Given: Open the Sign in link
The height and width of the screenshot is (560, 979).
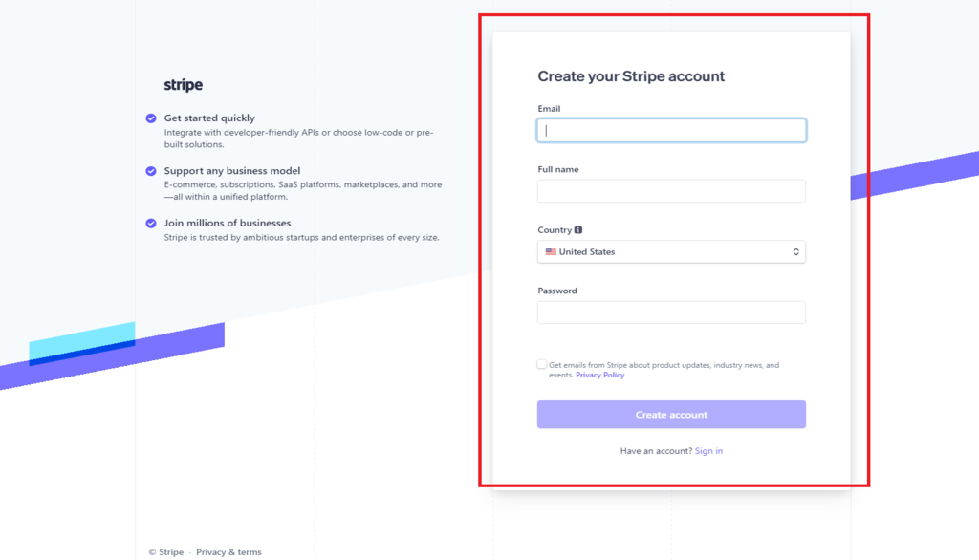Looking at the screenshot, I should click(x=708, y=451).
